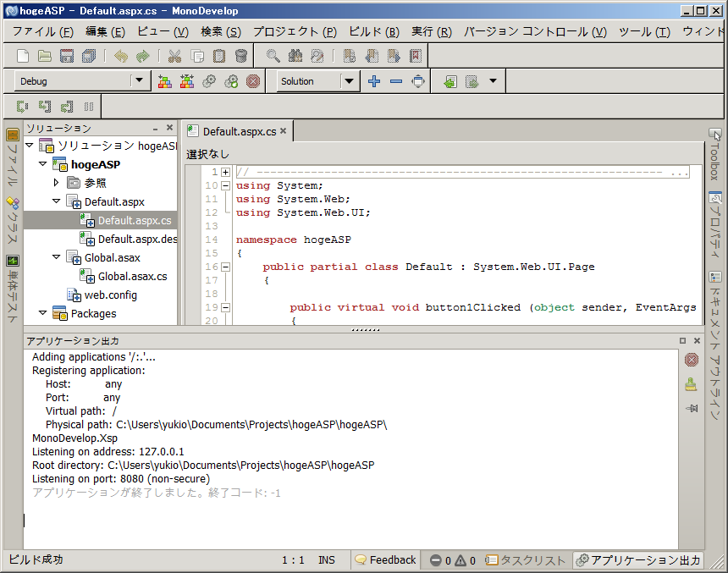Click the Build solution icon beside Debug
This screenshot has width=728, height=573.
pyautogui.click(x=165, y=81)
